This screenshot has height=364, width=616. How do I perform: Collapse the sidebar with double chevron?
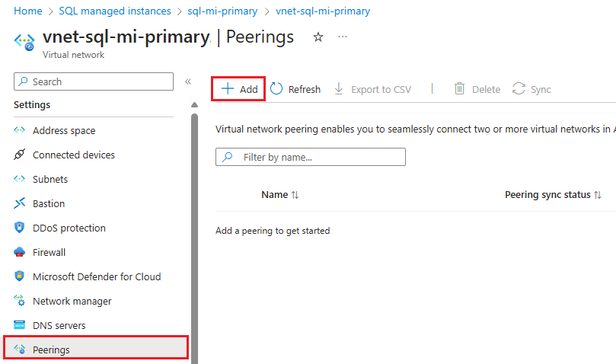click(188, 81)
